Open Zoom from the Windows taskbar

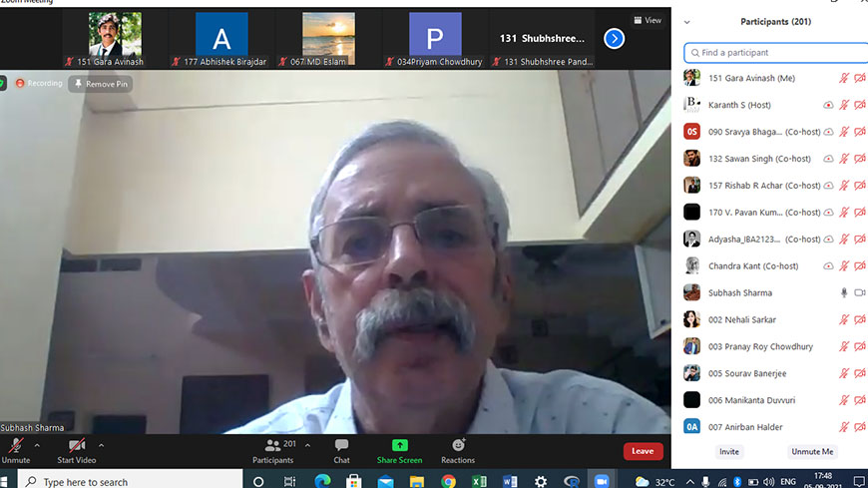602,481
